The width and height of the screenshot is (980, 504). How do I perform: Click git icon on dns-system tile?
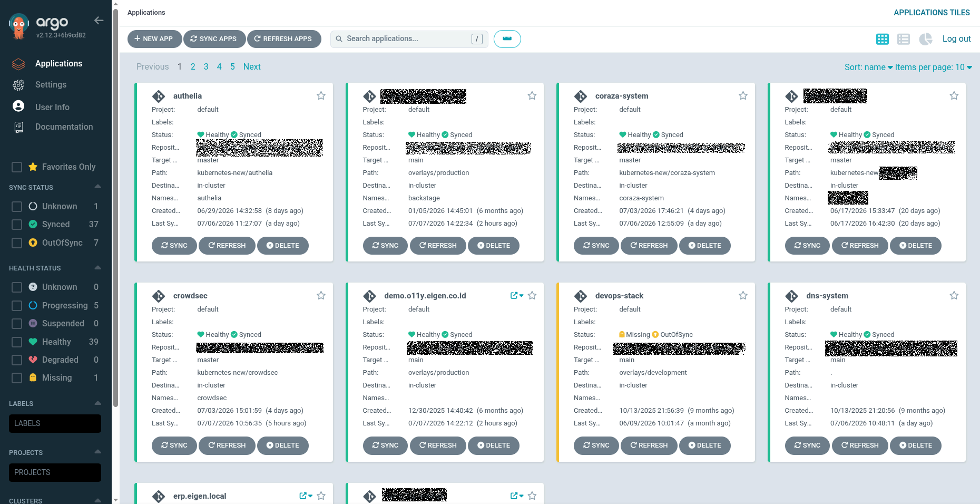click(x=791, y=296)
